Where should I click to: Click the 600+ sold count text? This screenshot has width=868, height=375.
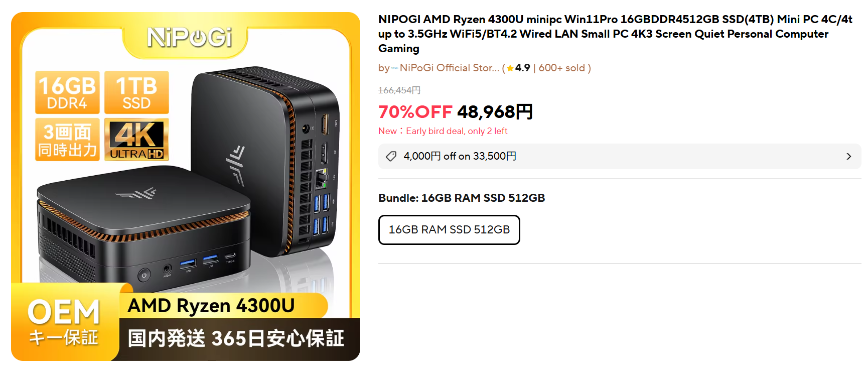562,68
